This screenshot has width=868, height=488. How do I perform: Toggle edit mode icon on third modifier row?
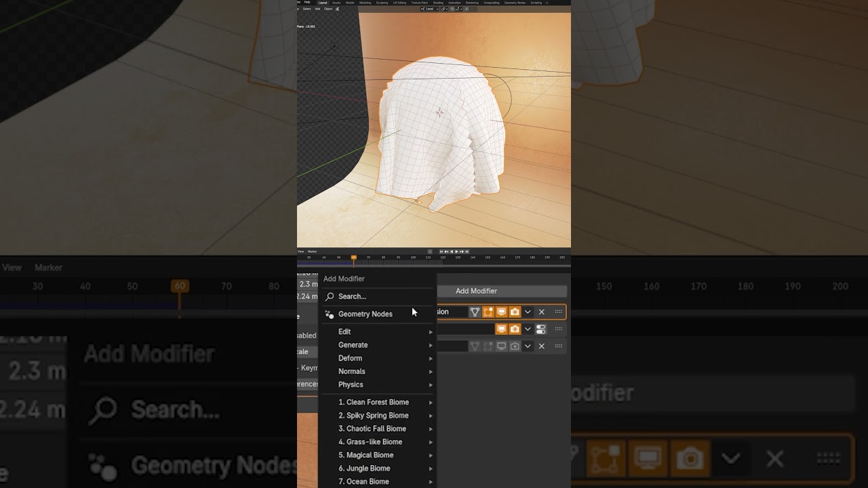click(488, 346)
